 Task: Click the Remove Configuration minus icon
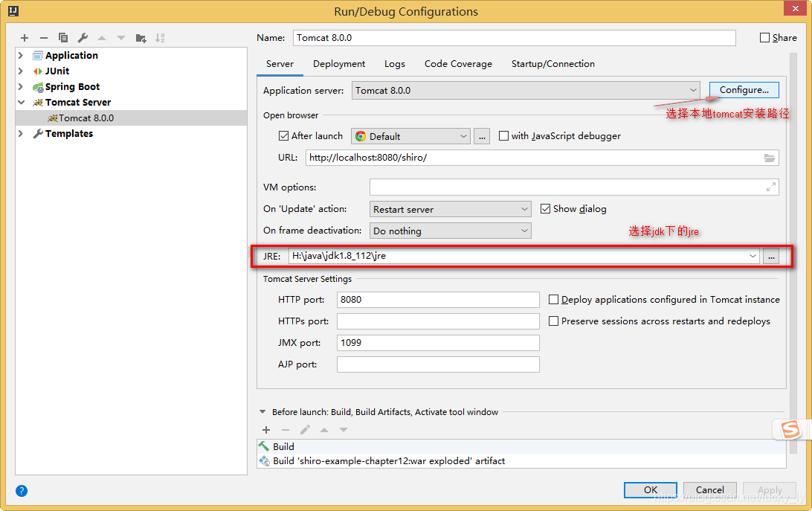[x=44, y=38]
